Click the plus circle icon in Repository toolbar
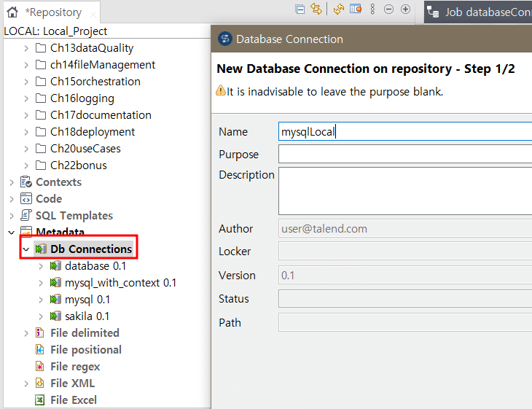 (405, 9)
